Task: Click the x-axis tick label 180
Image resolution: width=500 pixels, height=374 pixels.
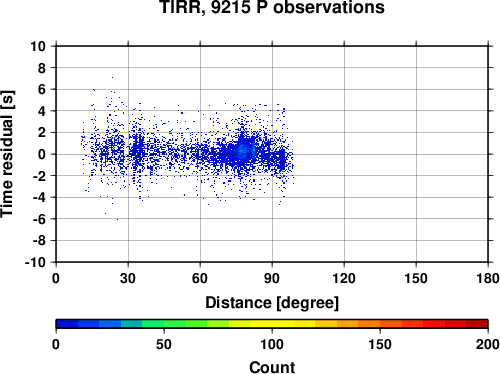Action: tap(488, 278)
